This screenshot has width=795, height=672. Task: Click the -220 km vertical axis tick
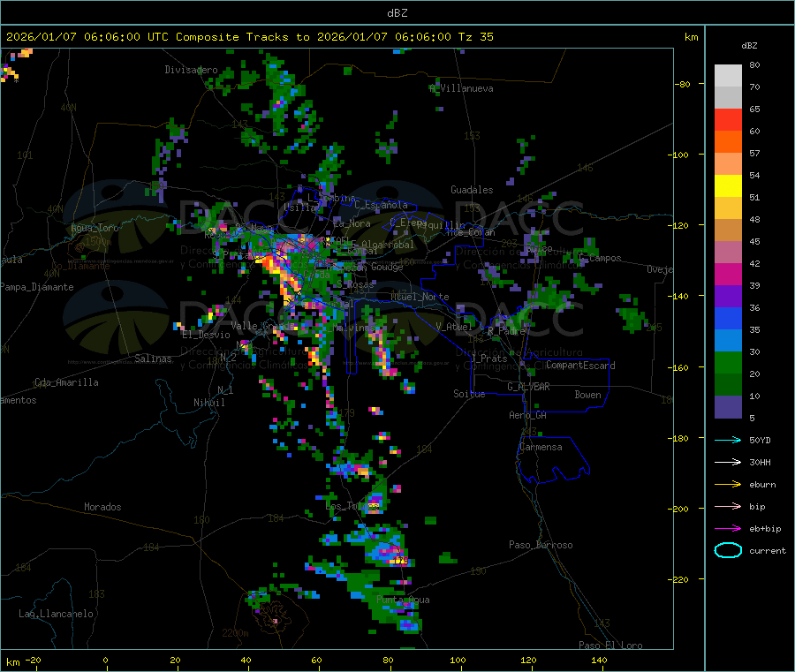click(x=678, y=580)
